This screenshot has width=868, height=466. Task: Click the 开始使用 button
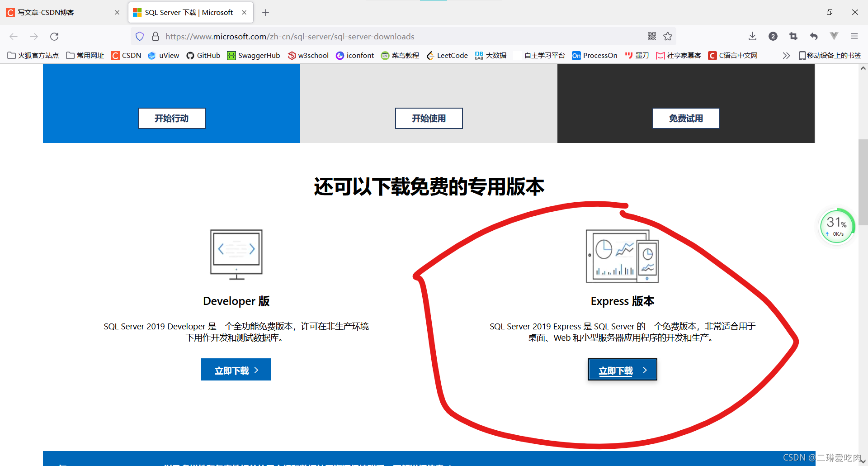pyautogui.click(x=429, y=118)
